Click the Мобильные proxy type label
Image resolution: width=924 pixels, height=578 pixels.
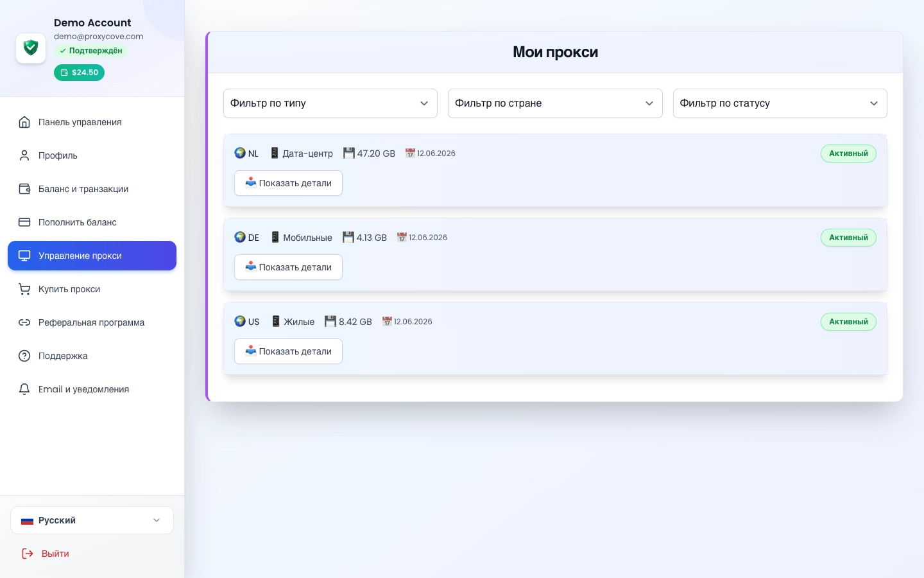point(308,238)
